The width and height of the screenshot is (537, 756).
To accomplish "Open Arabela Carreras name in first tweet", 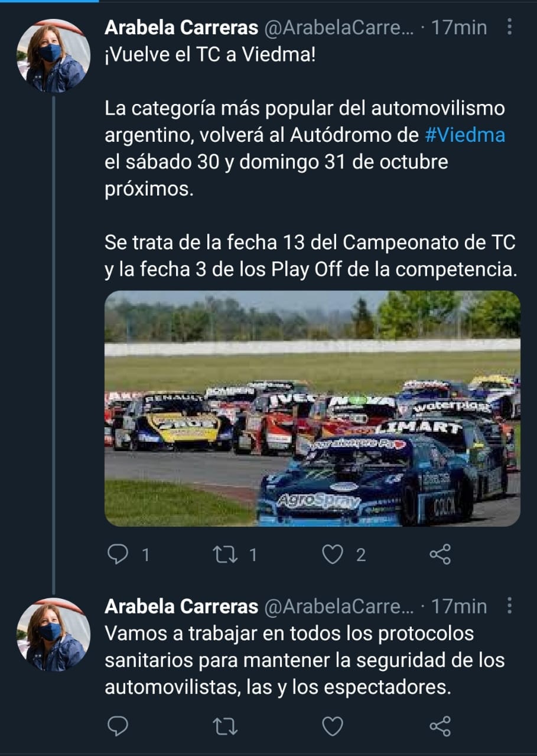I will coord(181,27).
